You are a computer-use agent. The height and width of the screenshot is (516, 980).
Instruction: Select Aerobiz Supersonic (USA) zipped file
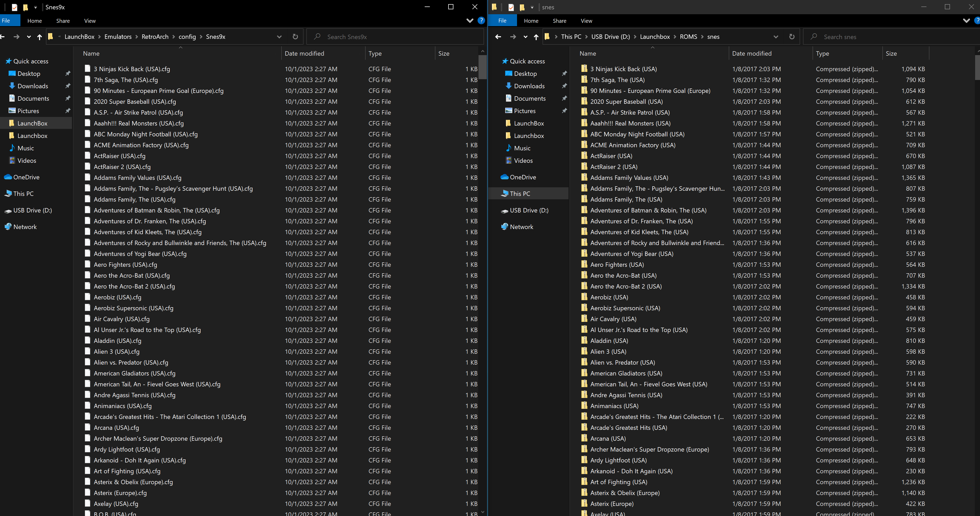point(625,308)
